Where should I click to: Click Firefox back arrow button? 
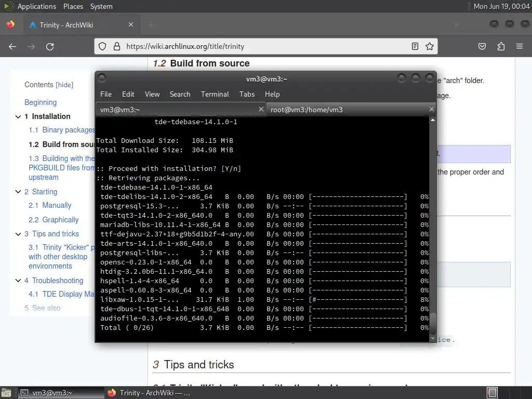click(12, 46)
